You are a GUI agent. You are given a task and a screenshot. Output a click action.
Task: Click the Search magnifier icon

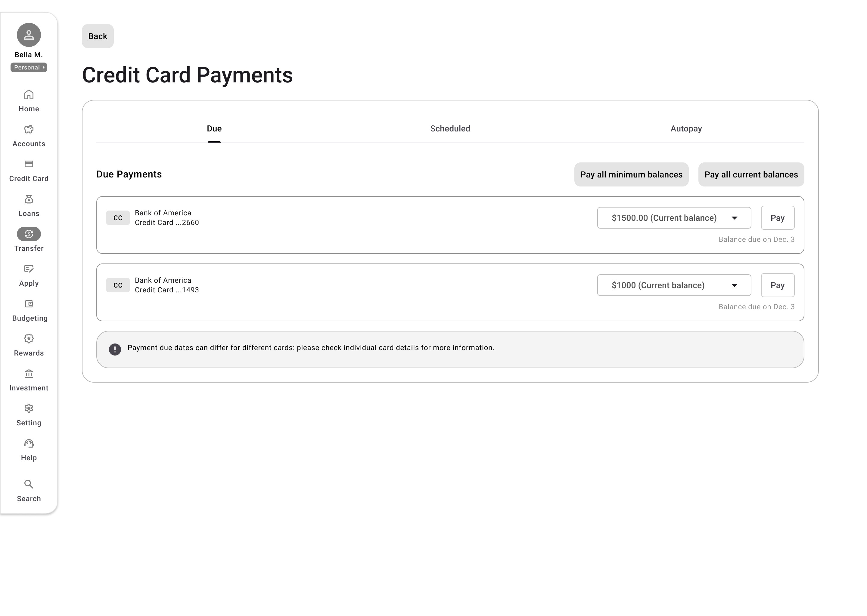click(29, 484)
